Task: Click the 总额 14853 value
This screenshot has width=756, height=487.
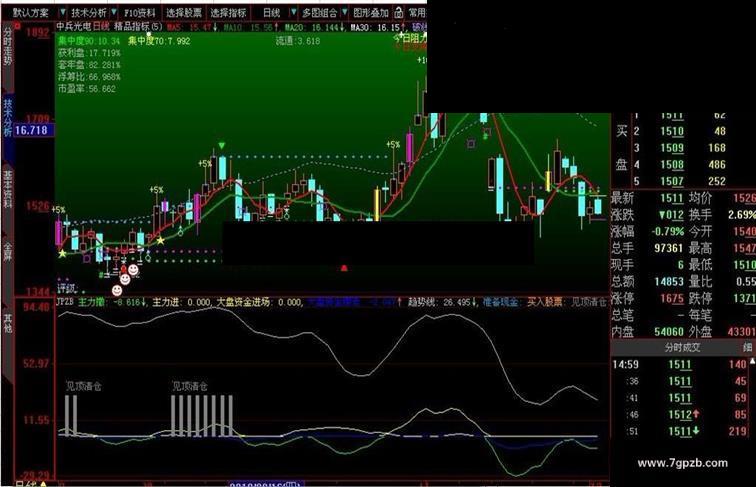Action: [668, 282]
